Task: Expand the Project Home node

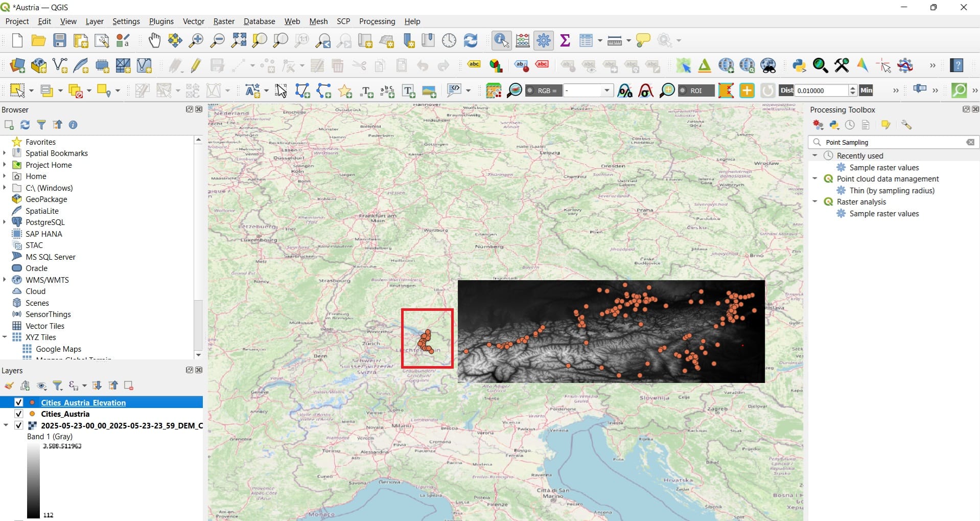Action: [5, 165]
